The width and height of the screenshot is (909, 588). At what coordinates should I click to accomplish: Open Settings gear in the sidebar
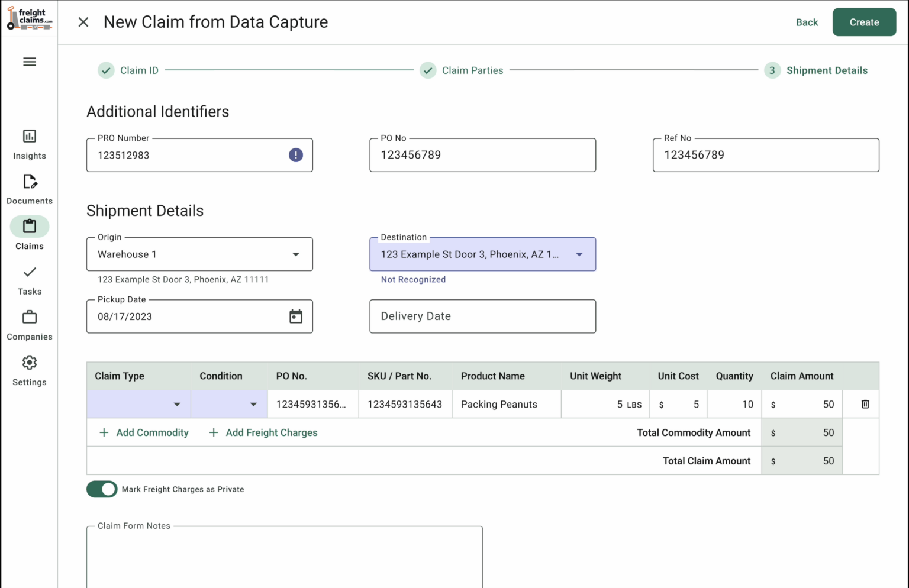pyautogui.click(x=30, y=370)
